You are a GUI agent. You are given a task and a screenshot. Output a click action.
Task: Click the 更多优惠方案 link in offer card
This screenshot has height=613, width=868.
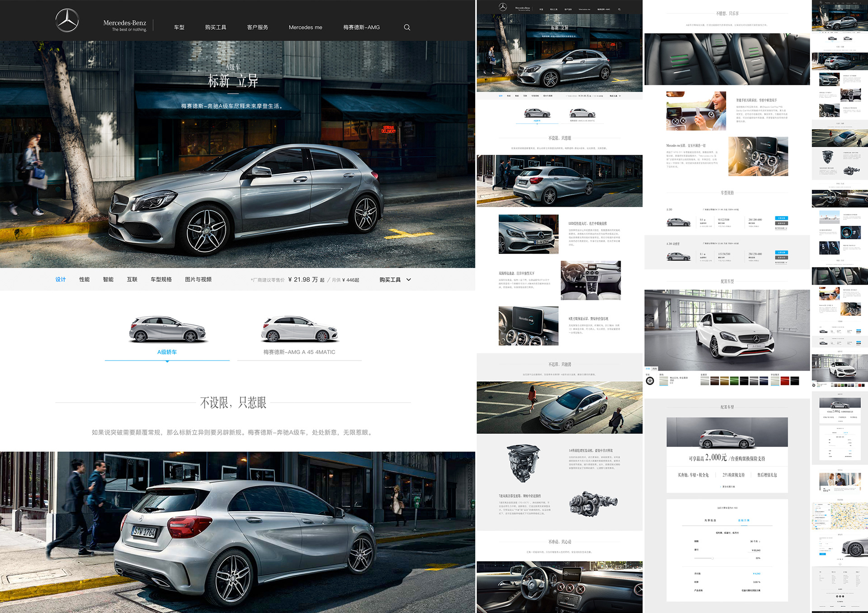(x=727, y=487)
